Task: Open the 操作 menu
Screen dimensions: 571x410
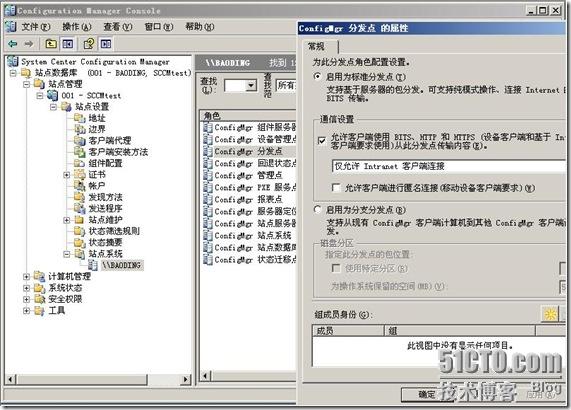Action: [76, 27]
